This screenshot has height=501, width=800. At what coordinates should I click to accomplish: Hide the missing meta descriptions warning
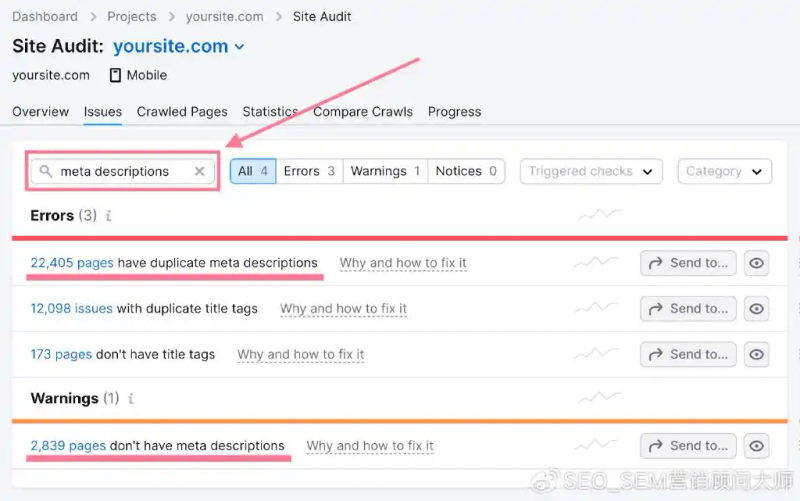point(757,446)
